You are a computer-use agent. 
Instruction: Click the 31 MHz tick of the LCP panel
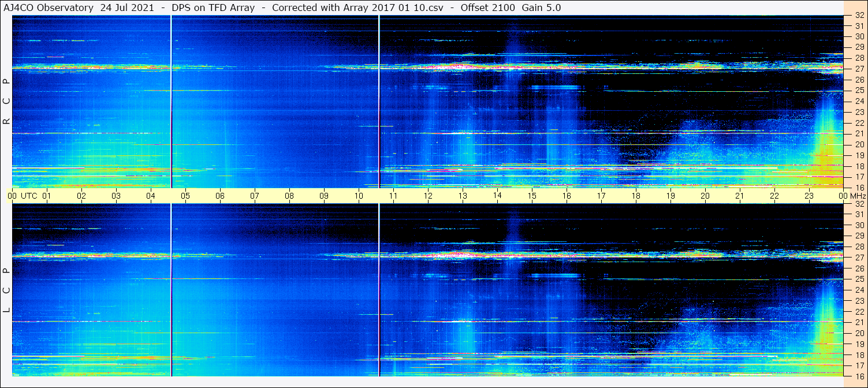click(859, 214)
